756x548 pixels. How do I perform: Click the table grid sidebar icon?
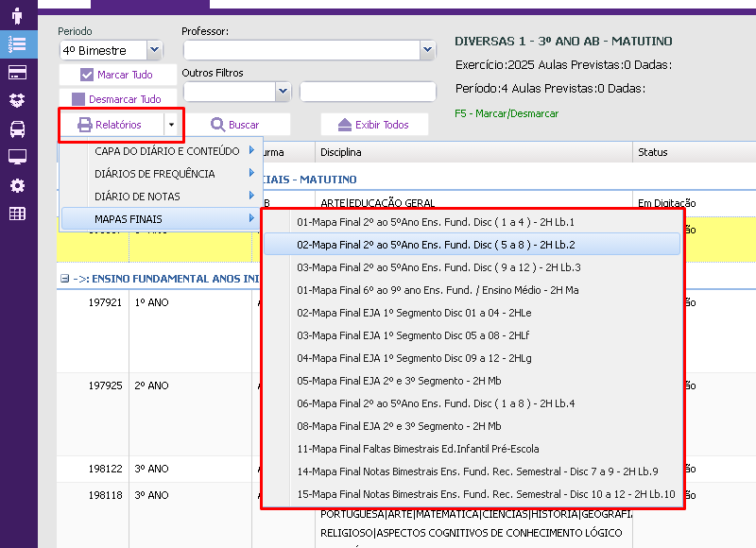click(x=17, y=214)
